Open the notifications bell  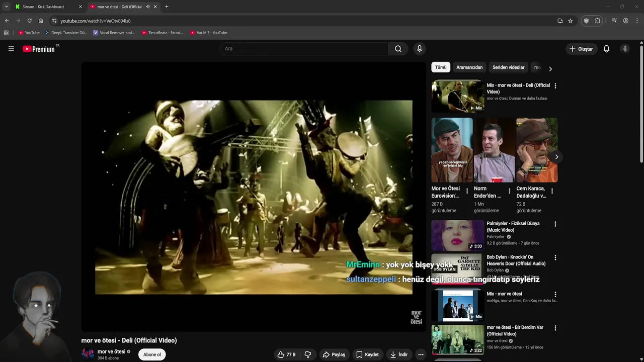tap(606, 49)
